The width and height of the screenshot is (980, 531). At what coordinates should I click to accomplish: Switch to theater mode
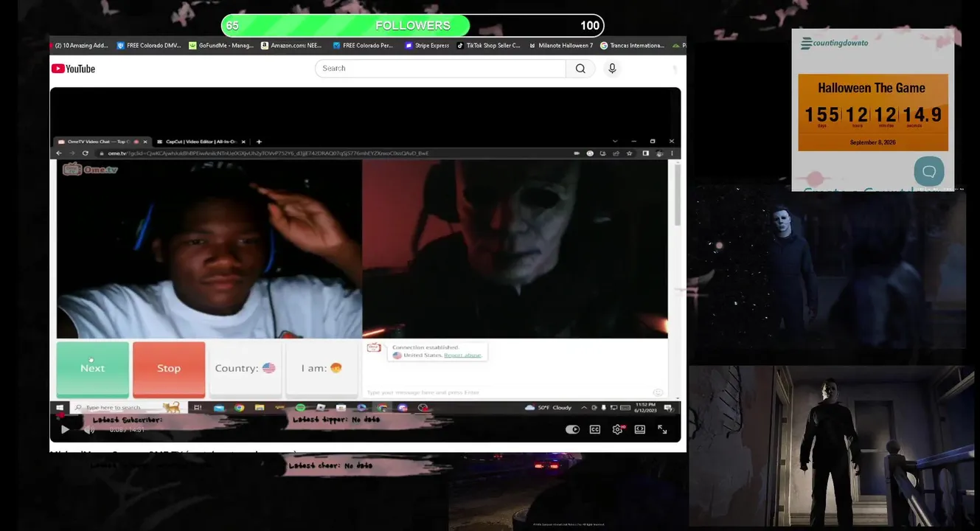[640, 429]
